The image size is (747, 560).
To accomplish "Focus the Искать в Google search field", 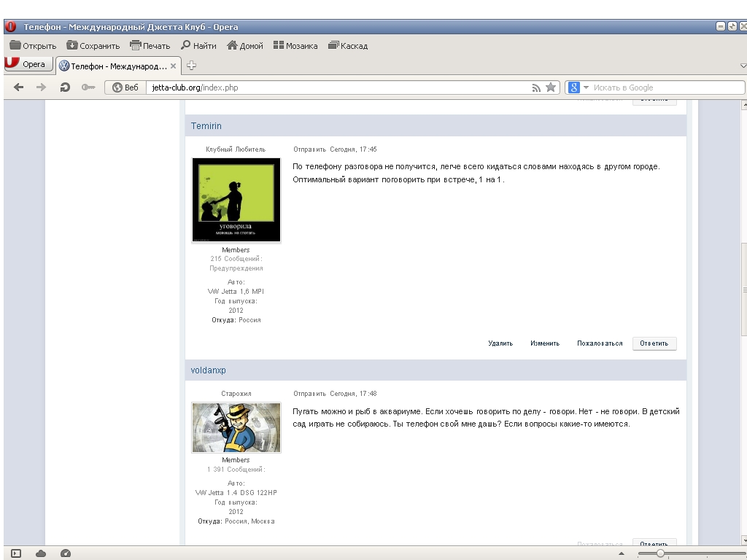I will [x=667, y=87].
